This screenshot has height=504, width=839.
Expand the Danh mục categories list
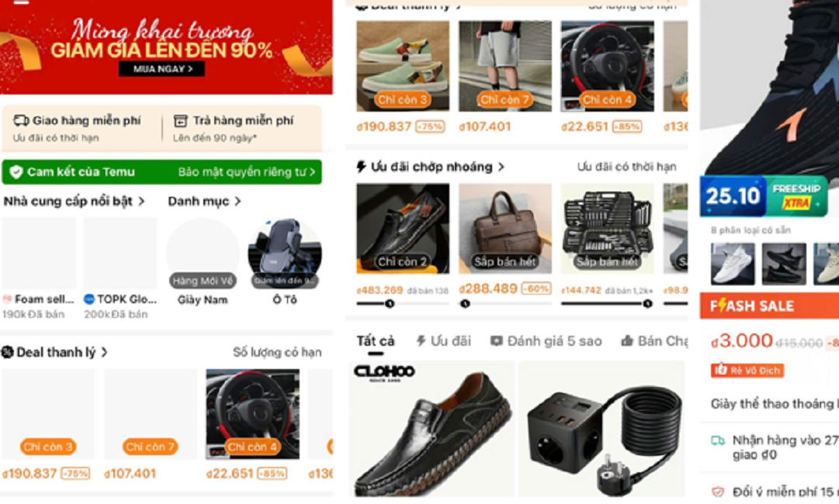[204, 202]
